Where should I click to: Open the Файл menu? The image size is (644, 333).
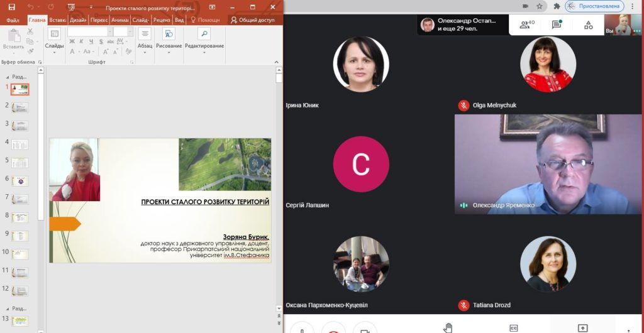pyautogui.click(x=13, y=20)
